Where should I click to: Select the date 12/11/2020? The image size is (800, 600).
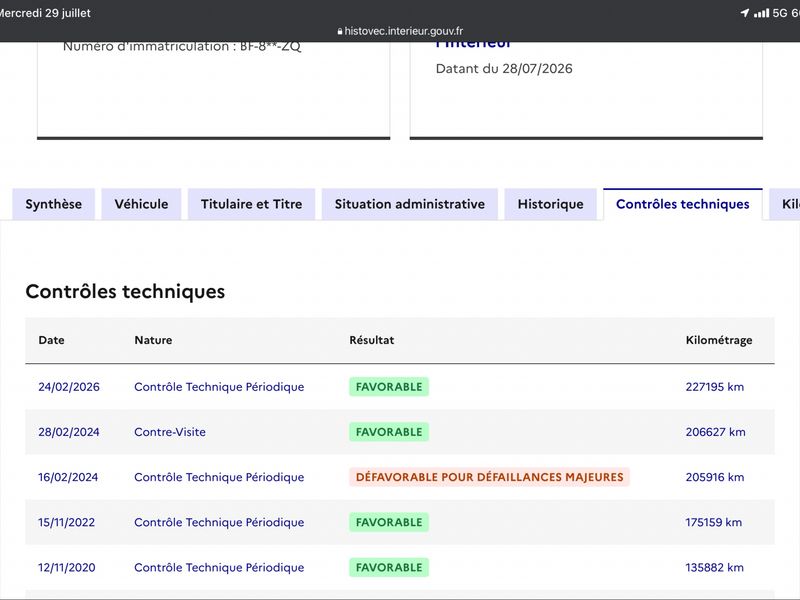click(66, 567)
